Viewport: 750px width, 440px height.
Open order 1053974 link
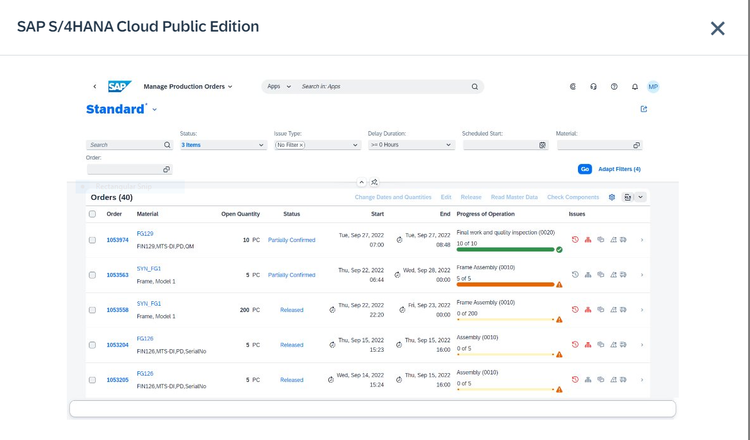[x=117, y=240]
